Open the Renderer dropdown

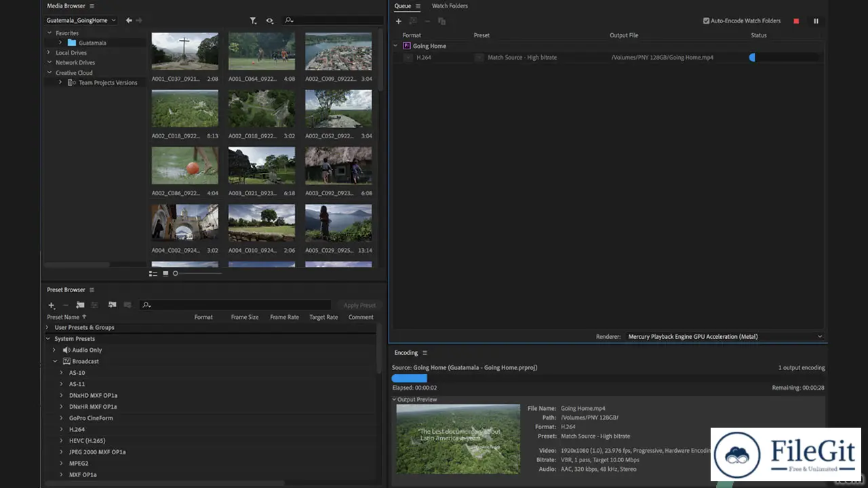tap(724, 336)
